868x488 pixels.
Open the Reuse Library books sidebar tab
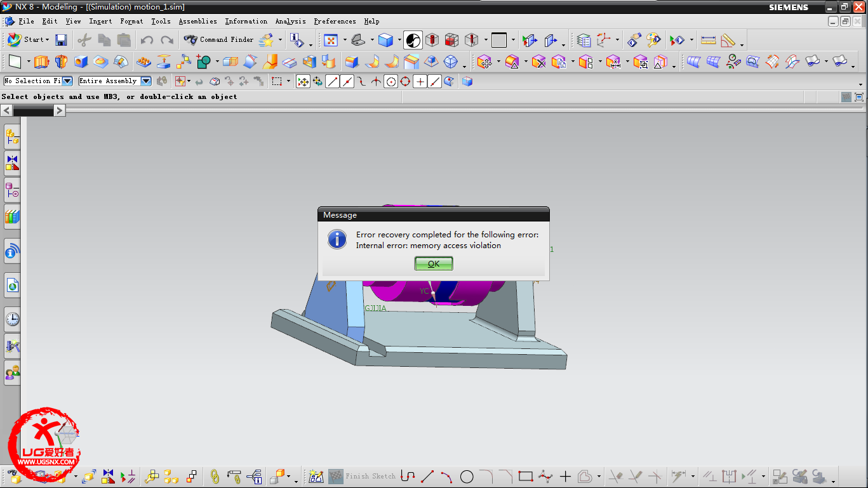(x=12, y=216)
